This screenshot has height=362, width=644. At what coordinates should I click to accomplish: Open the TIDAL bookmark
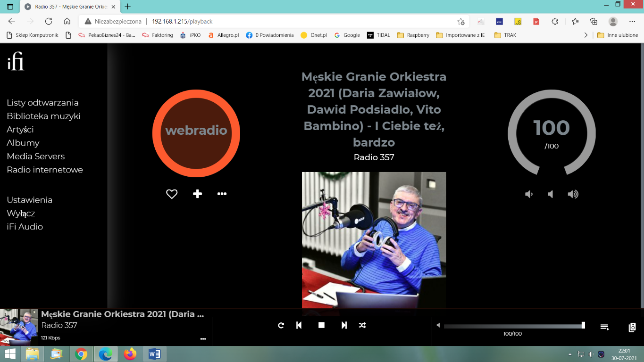pyautogui.click(x=378, y=35)
